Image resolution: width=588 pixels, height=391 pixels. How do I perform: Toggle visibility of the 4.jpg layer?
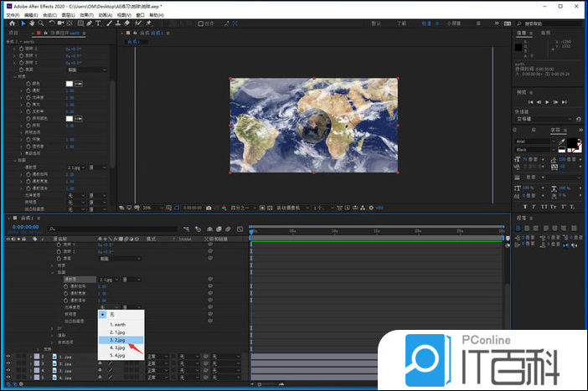[x=8, y=378]
